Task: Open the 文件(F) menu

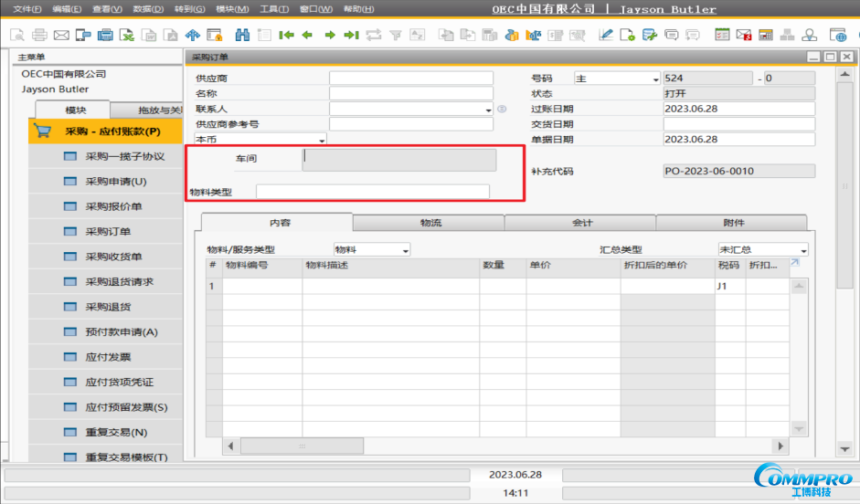Action: [x=27, y=9]
